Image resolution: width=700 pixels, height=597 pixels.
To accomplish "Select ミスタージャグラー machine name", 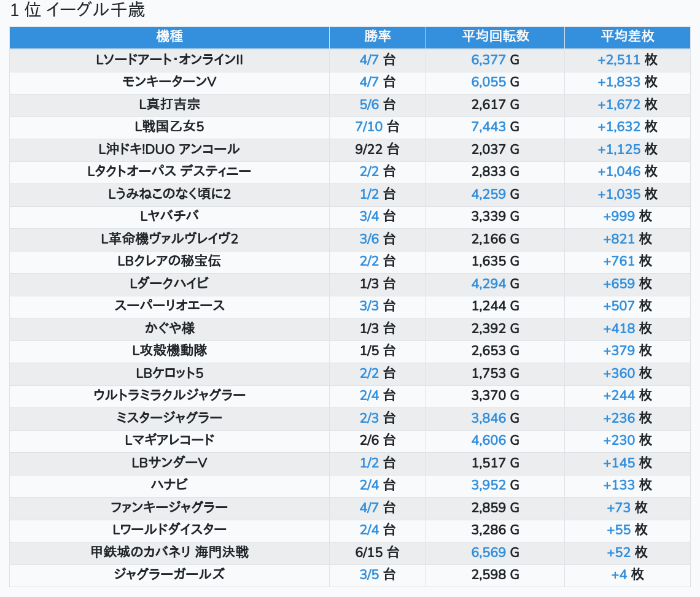I will [x=169, y=418].
